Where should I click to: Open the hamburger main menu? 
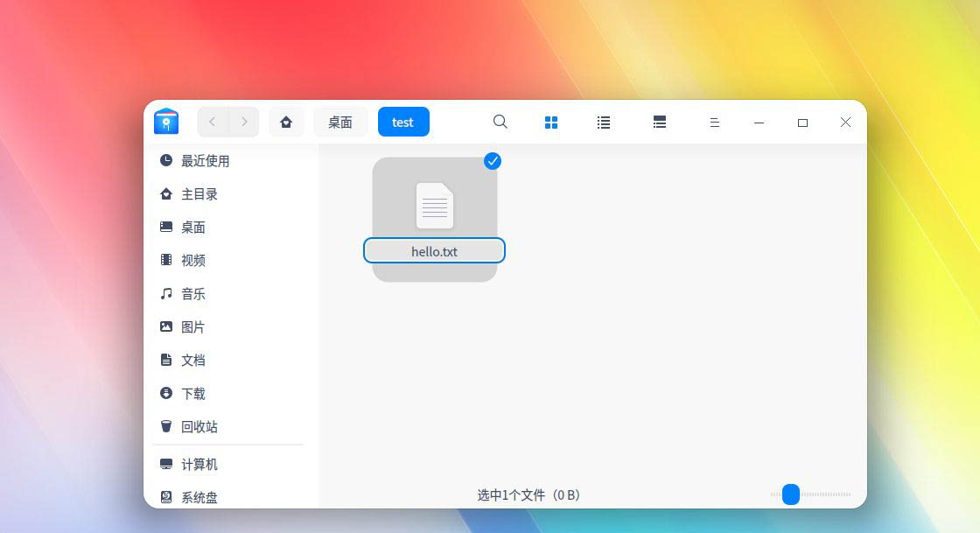(x=714, y=123)
